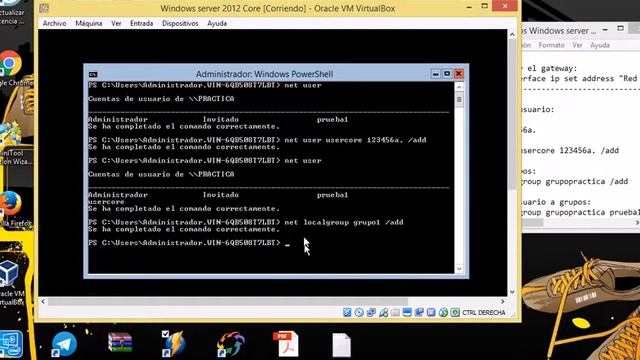
Task: Click the PowerShell prompt cursor on the last line
Action: [288, 244]
